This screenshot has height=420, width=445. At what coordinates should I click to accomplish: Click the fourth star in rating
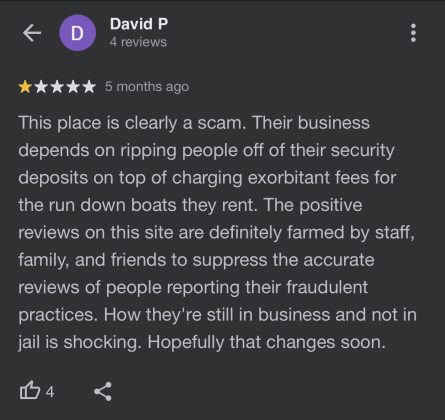73,87
